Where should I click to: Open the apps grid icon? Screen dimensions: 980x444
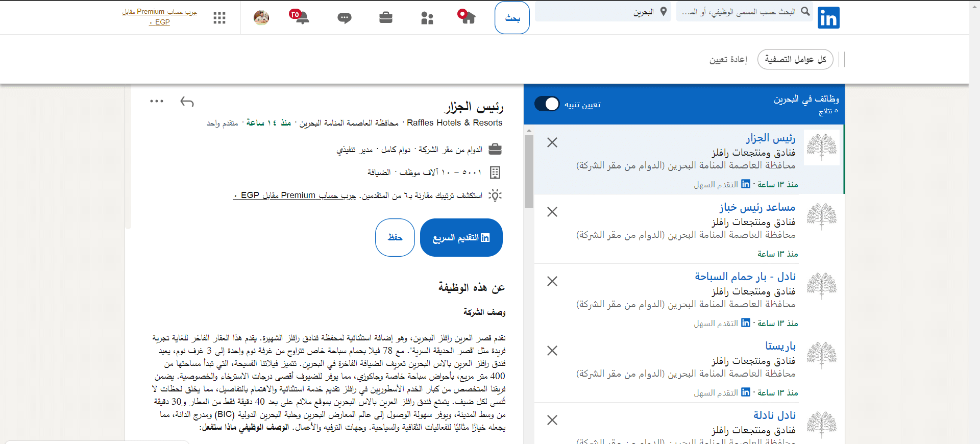tap(219, 18)
